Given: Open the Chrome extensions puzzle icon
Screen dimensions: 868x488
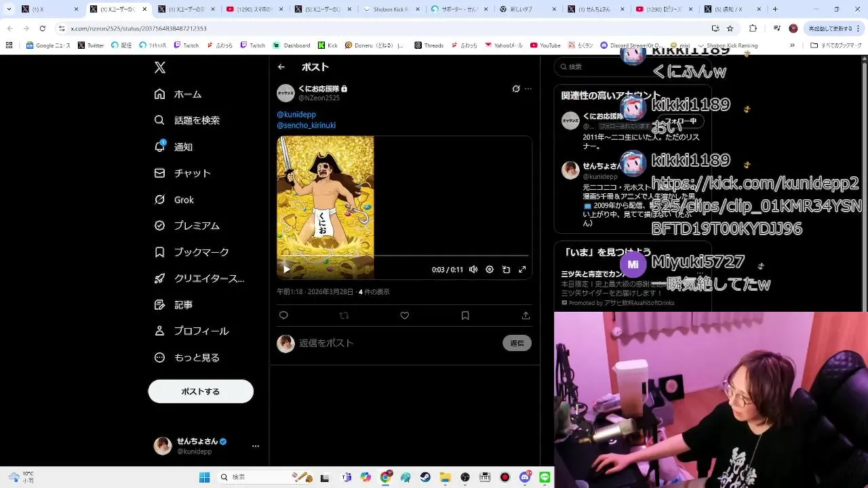Looking at the screenshot, I should tap(753, 28).
